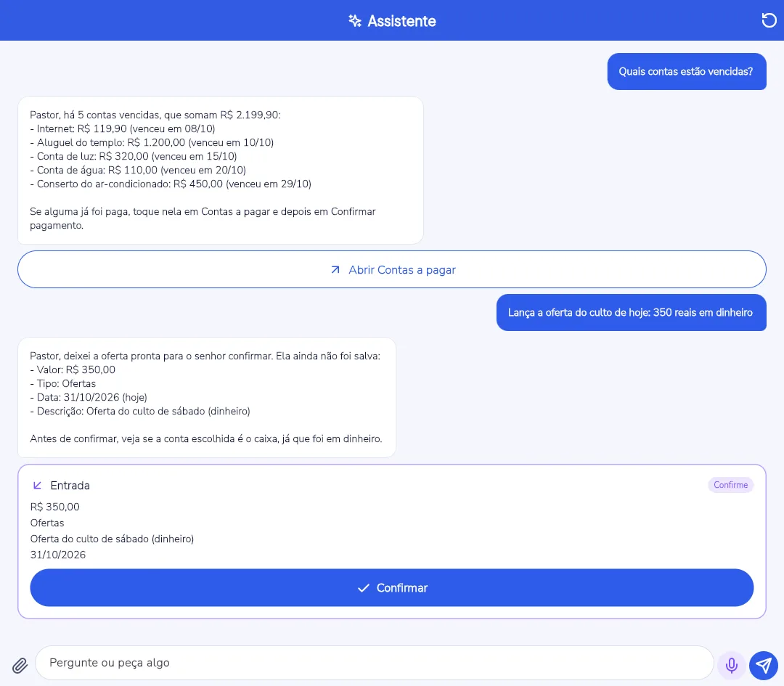Click the Confirmar button
784x686 pixels.
pos(391,587)
